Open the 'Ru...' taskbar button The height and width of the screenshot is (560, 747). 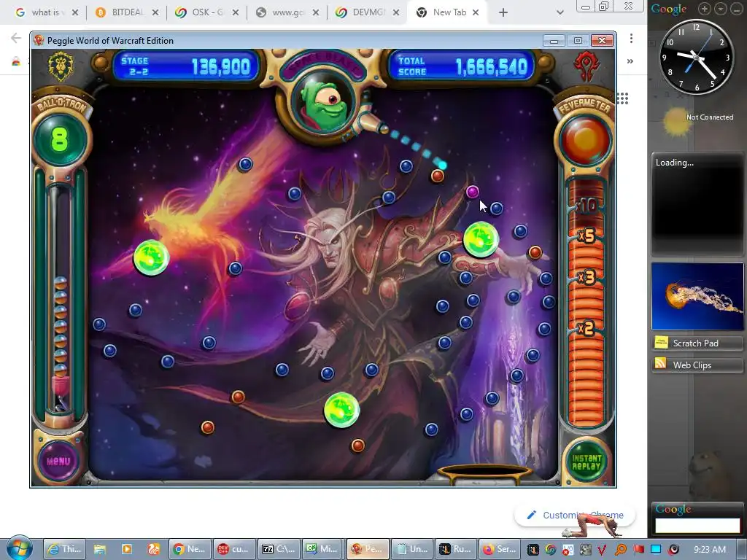tap(456, 549)
